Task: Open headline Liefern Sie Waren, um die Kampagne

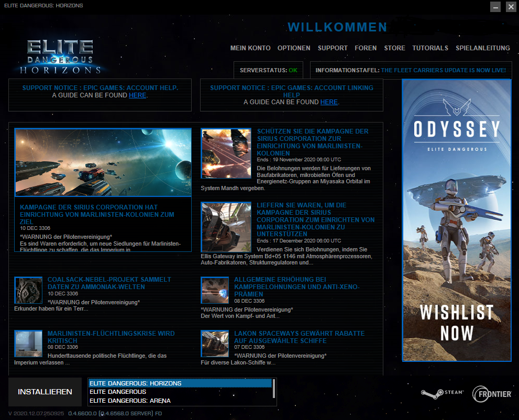Action: (316, 219)
